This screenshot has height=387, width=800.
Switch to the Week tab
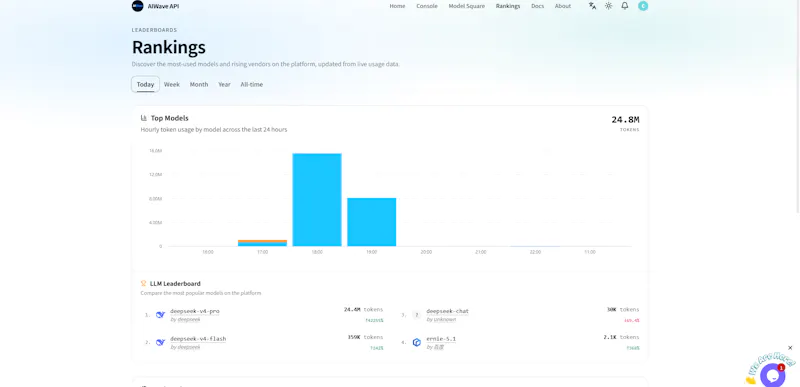point(172,85)
